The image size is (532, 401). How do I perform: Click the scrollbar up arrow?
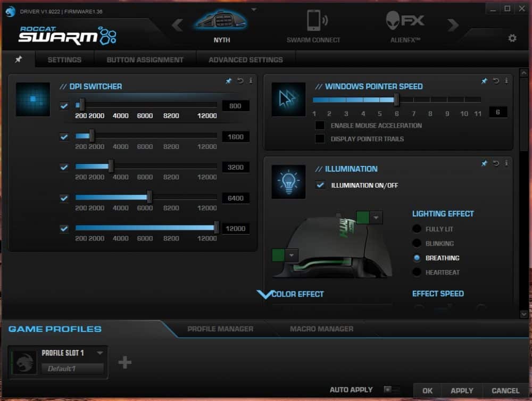point(523,73)
